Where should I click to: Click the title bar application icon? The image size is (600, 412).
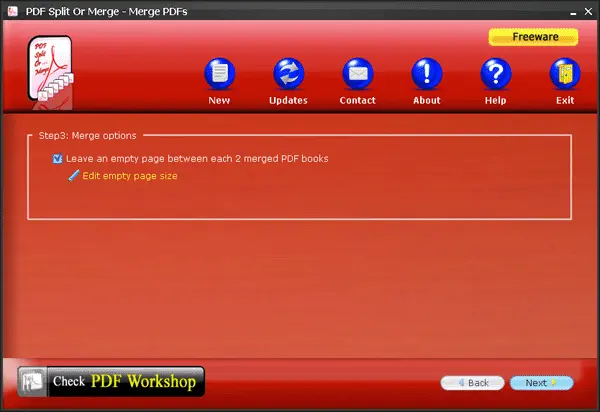pos(13,11)
